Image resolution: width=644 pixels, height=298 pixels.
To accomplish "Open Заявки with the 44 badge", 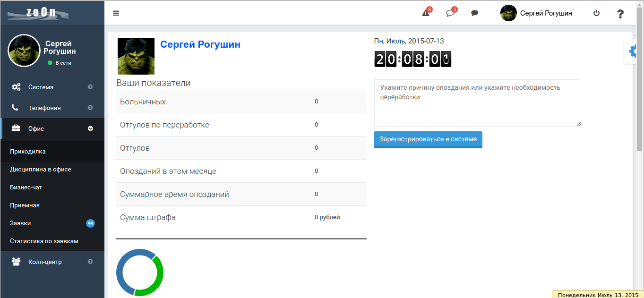I will (21, 223).
